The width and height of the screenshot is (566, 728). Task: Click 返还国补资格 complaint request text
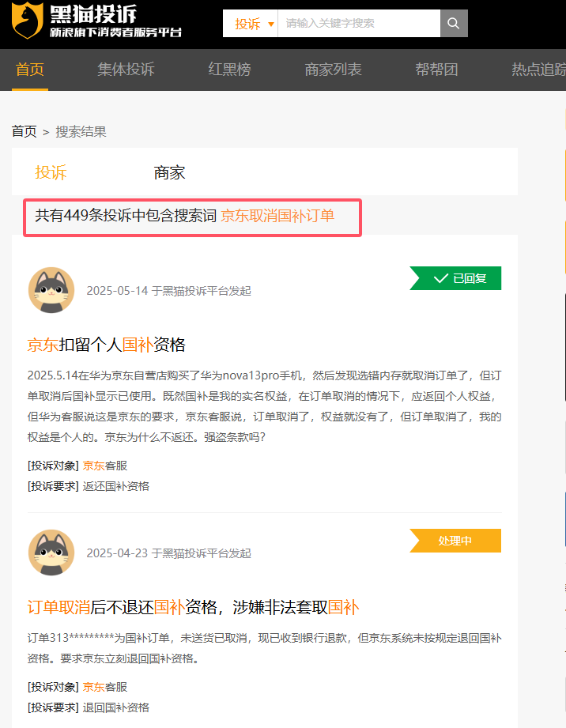(x=116, y=486)
